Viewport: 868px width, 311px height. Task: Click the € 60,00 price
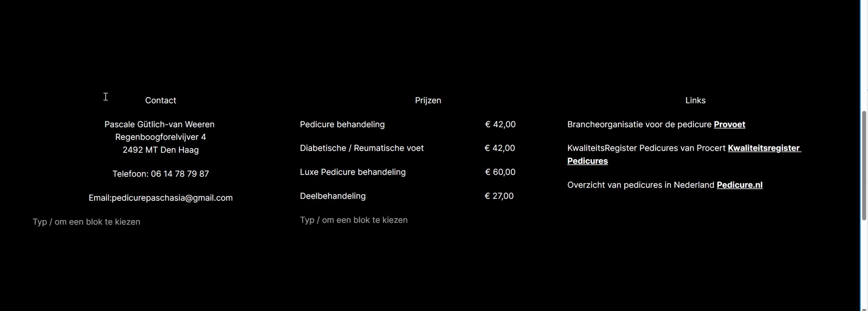point(500,172)
